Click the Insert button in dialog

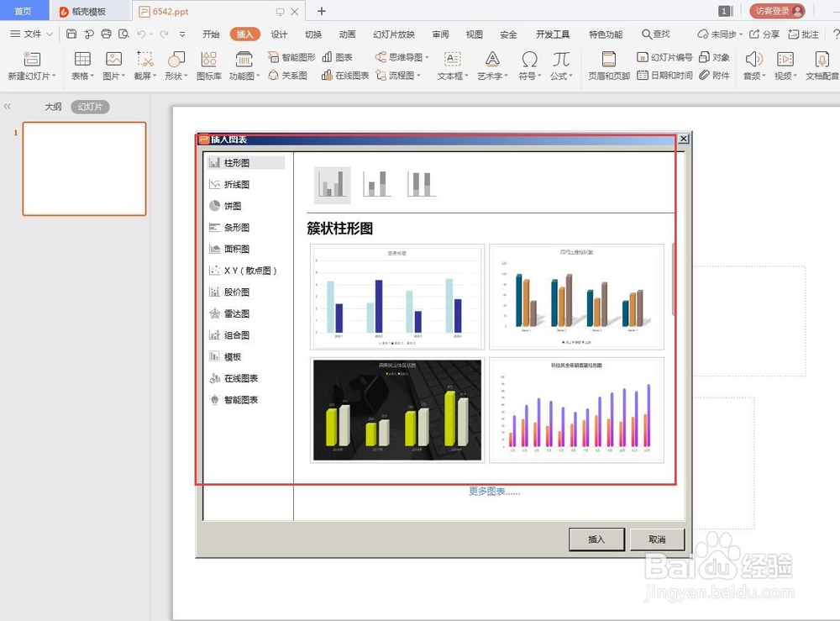(x=596, y=539)
